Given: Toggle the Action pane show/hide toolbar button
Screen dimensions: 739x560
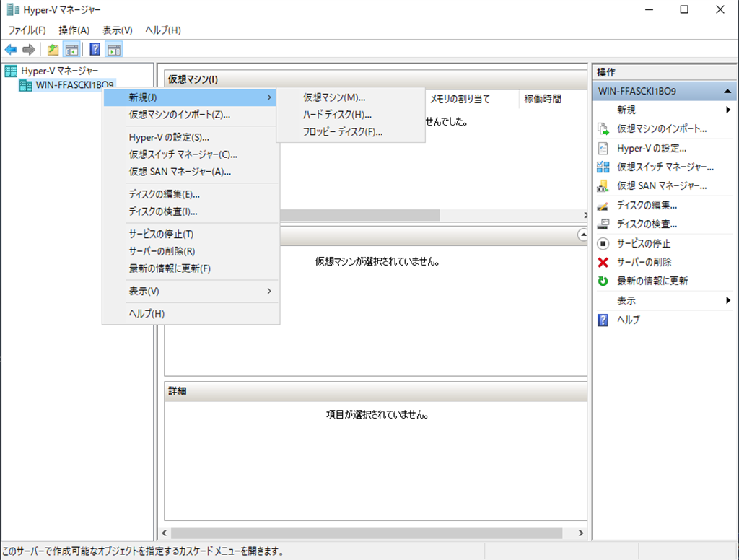Looking at the screenshot, I should (114, 49).
